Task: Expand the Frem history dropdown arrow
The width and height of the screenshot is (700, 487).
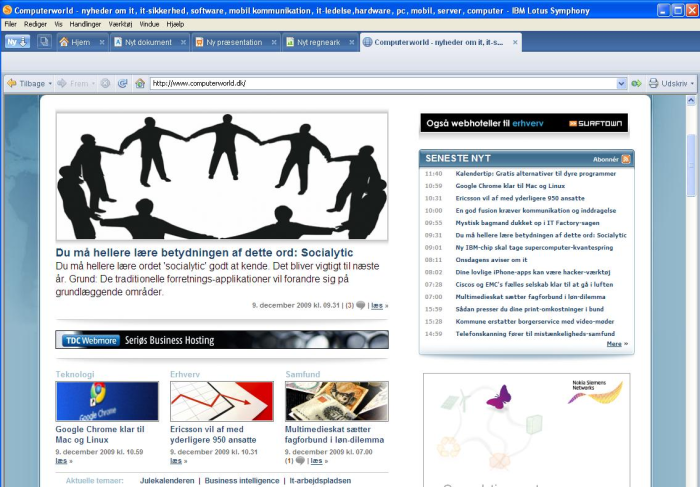Action: pyautogui.click(x=93, y=83)
